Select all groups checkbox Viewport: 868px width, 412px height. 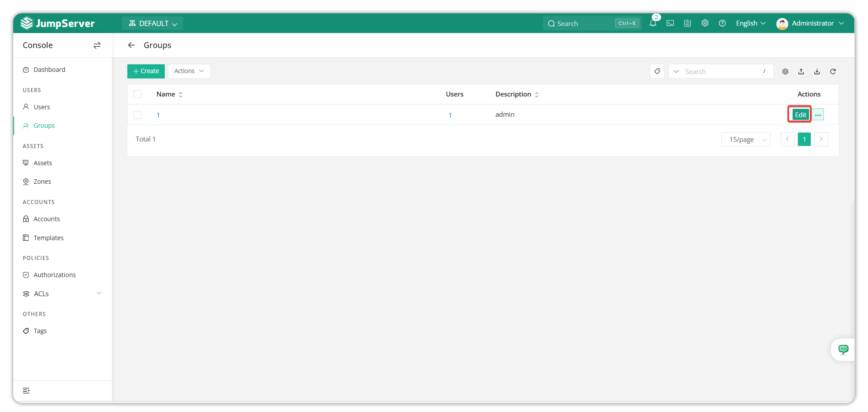click(x=137, y=94)
